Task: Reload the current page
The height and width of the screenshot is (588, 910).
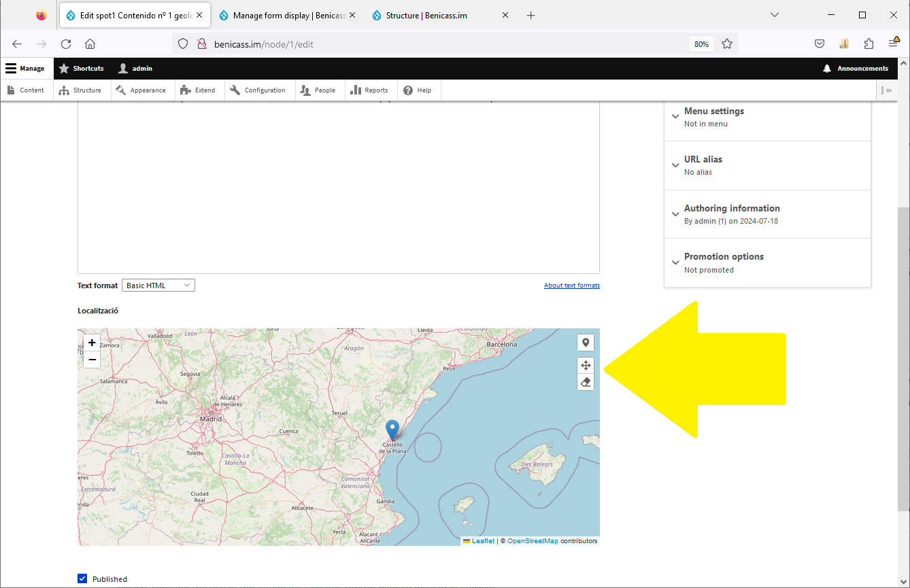Action: (x=66, y=44)
